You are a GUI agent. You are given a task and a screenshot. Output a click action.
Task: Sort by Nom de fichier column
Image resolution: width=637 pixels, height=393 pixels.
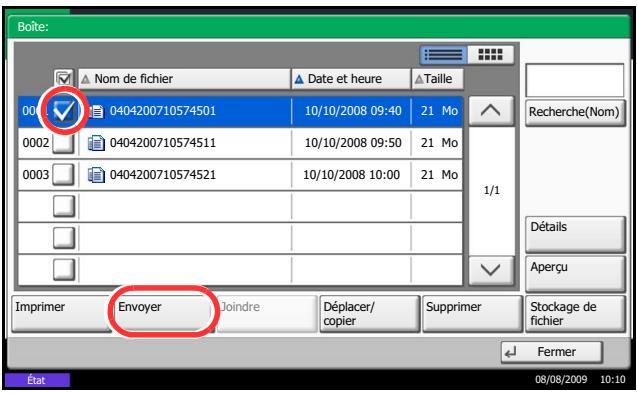[184, 79]
